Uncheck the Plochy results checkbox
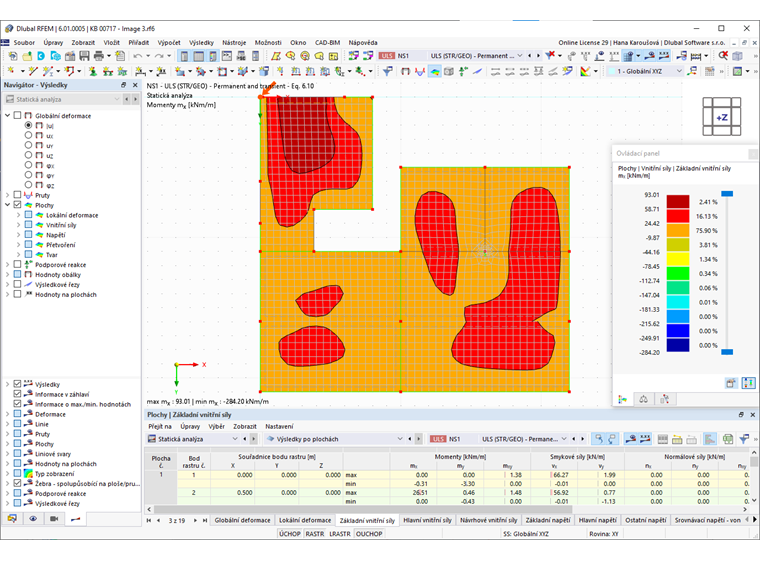The image size is (760, 561). pyautogui.click(x=17, y=205)
